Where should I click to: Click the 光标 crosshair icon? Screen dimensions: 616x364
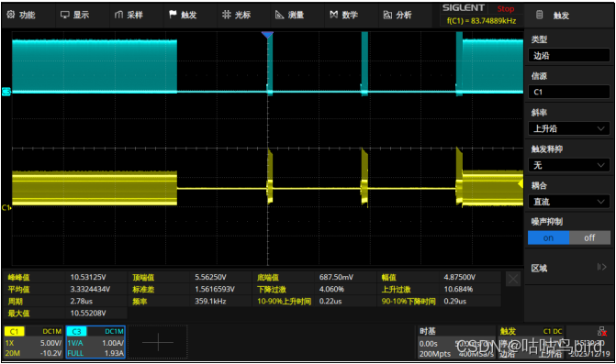click(226, 15)
